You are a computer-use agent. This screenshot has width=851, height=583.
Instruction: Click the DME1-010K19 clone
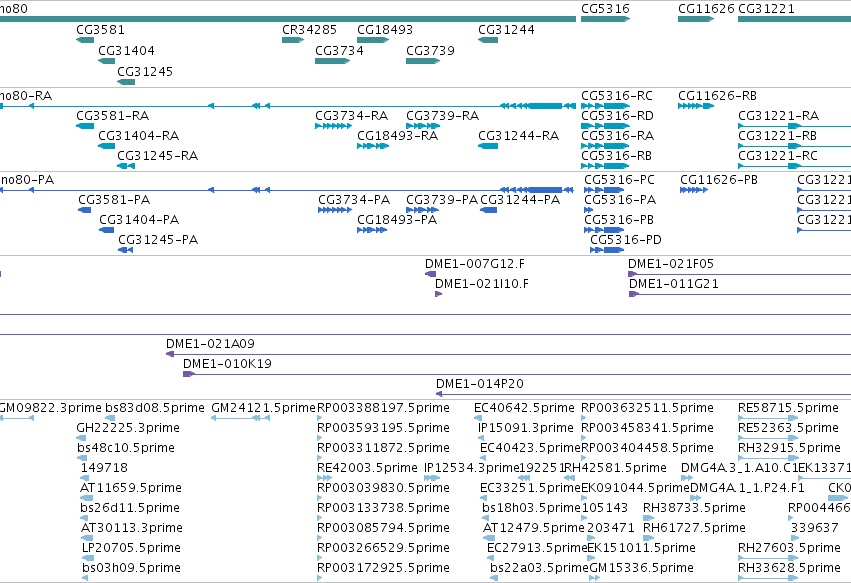(517, 374)
